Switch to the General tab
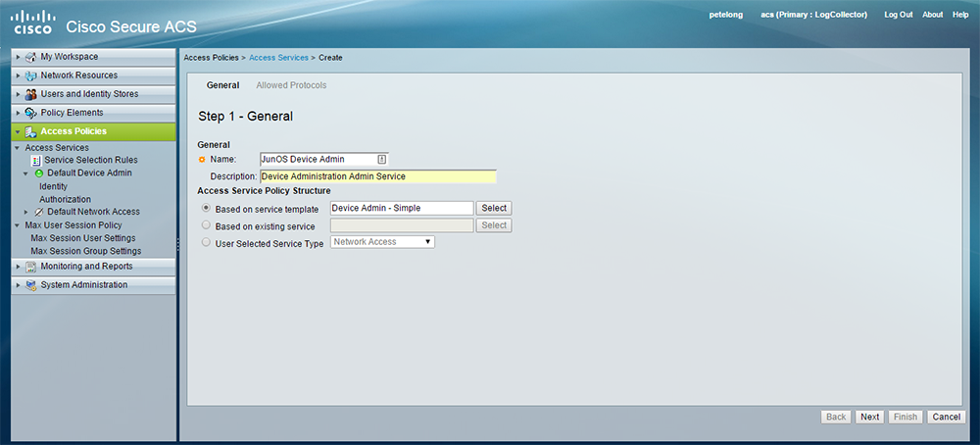 pos(222,85)
